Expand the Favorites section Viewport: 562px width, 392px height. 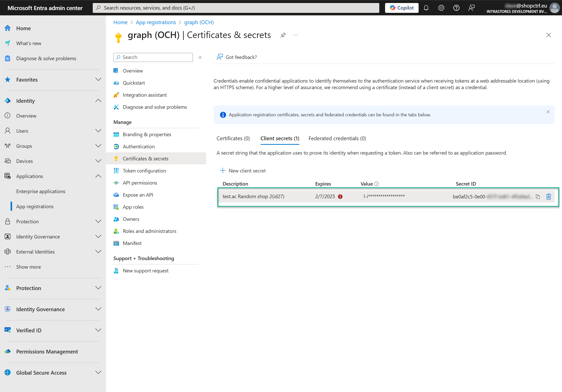point(98,80)
